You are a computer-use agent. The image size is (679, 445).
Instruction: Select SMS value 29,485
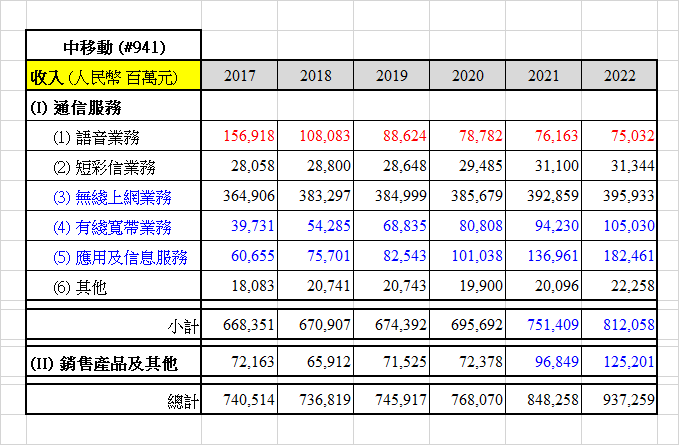481,166
